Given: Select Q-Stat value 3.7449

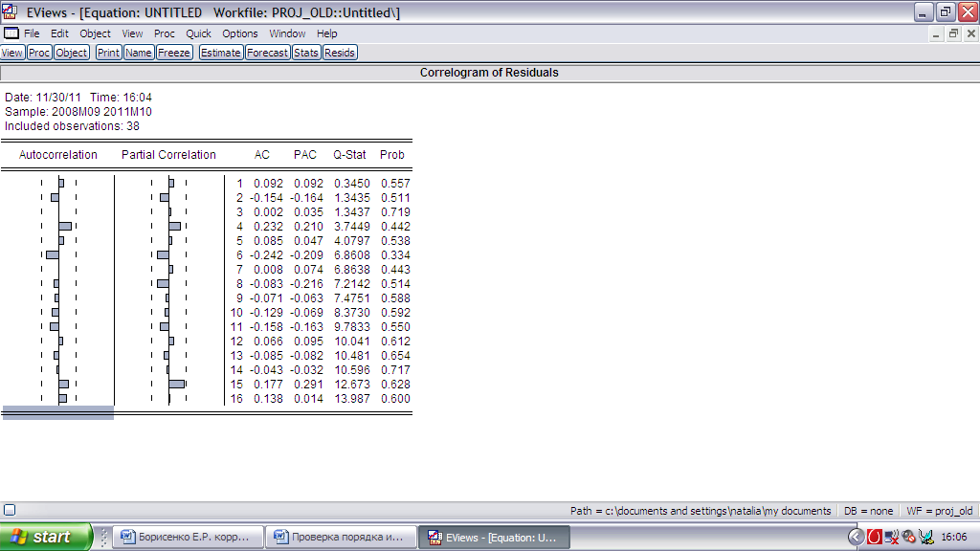Looking at the screenshot, I should 352,227.
